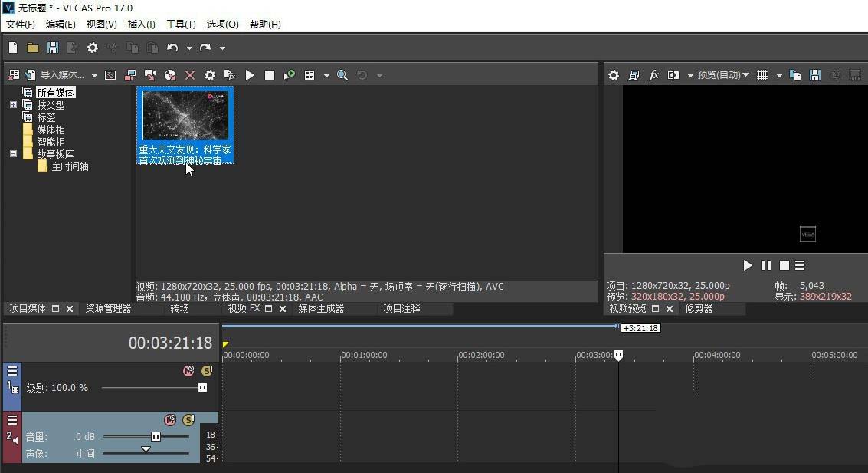Save the project with the top floppy disk icon
This screenshot has width=868, height=473.
pyautogui.click(x=53, y=48)
